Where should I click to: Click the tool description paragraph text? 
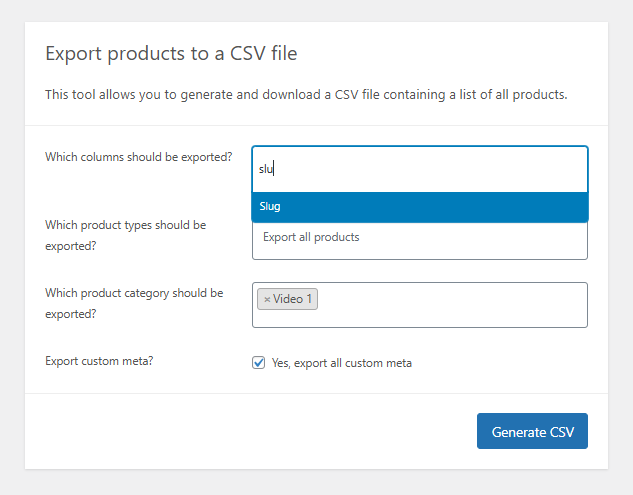(306, 95)
